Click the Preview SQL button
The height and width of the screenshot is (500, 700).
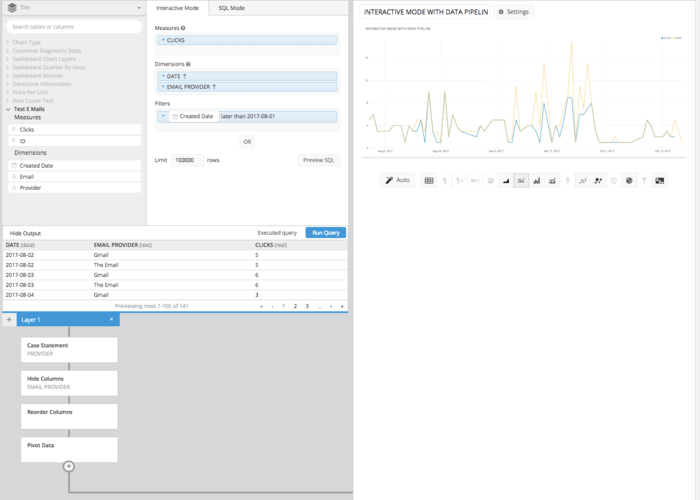[x=319, y=160]
